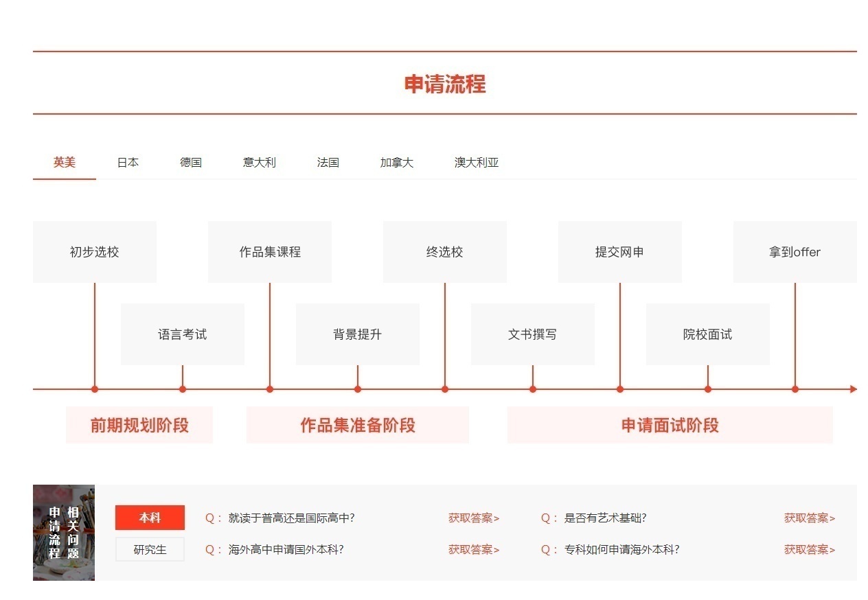Screen dimensions: 868x600
Task: Click the 文书撰写 step box
Action: (533, 334)
